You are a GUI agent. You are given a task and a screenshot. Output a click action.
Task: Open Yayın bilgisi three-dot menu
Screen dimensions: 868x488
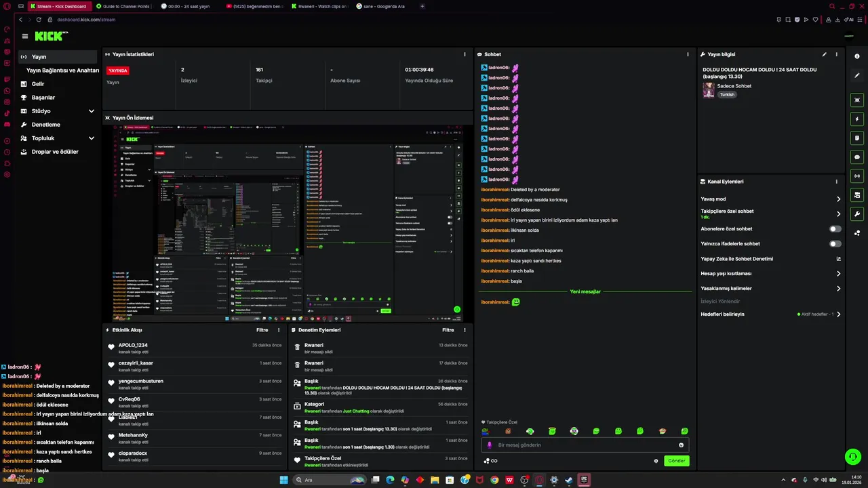(836, 54)
